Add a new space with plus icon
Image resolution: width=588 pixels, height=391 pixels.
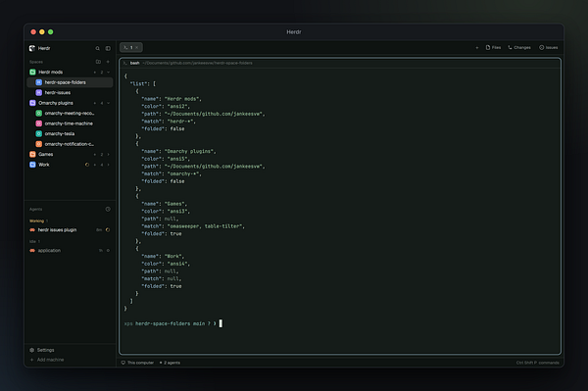tap(108, 62)
